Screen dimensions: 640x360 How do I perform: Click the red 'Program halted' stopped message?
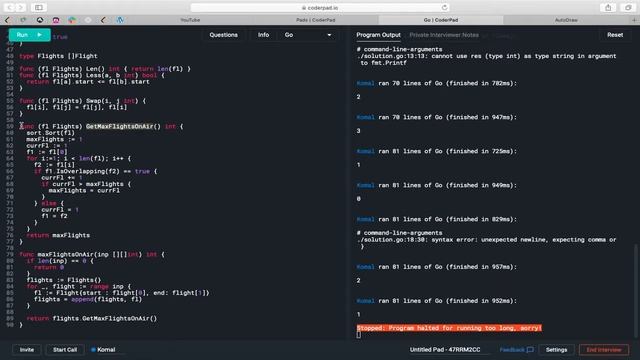coord(449,328)
